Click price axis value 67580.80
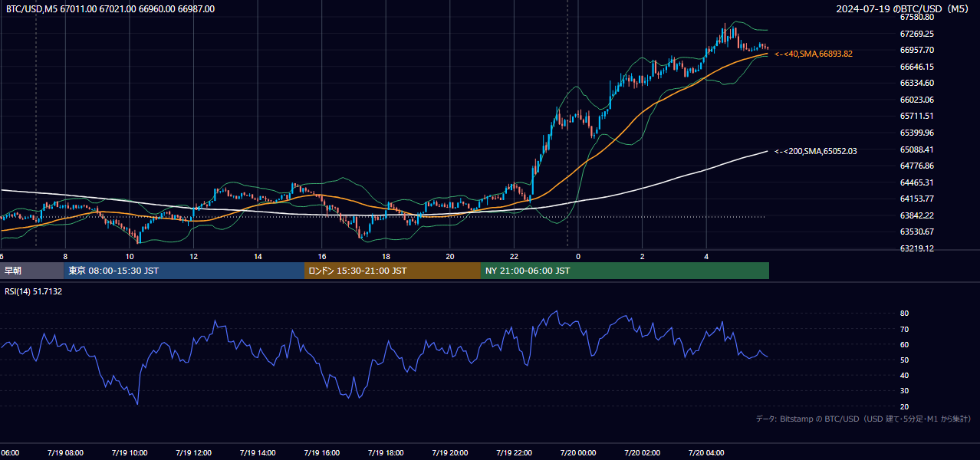The width and height of the screenshot is (980, 460). 917,17
